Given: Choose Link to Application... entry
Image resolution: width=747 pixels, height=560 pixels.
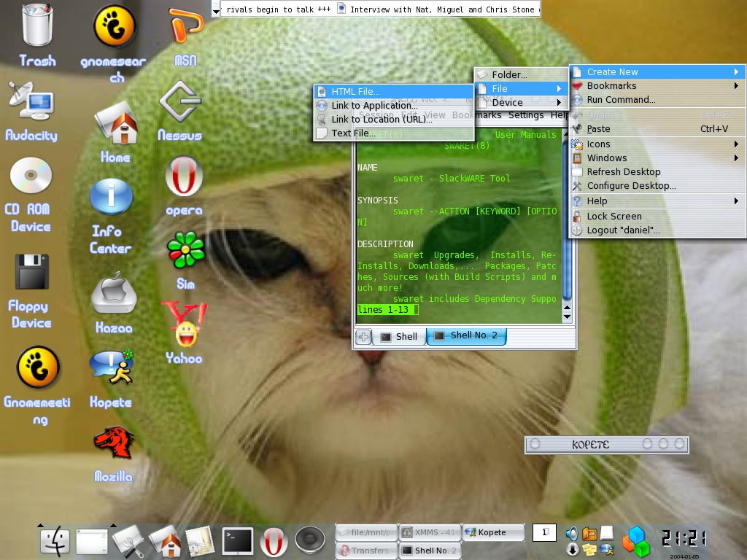Looking at the screenshot, I should tap(393, 105).
